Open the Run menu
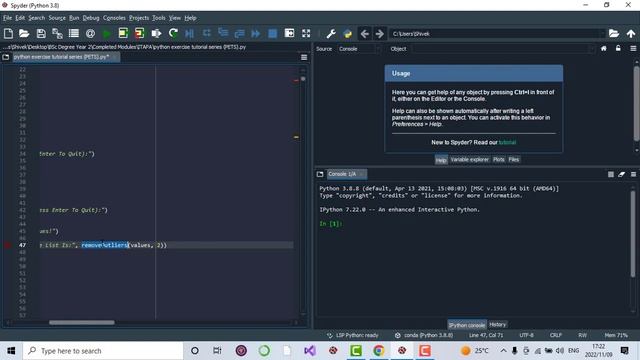Screen dimensions: 640x360 pos(74,18)
